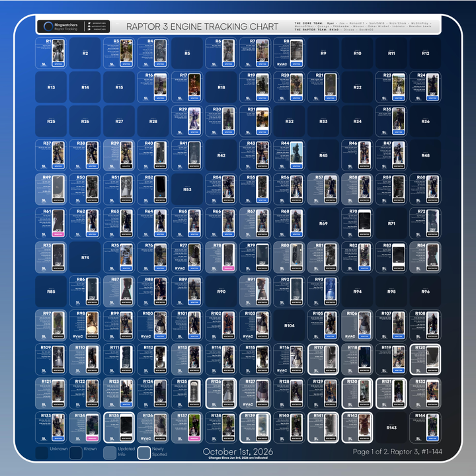Click the date 'October 1st, 2026'
476x476 pixels.
click(238, 452)
